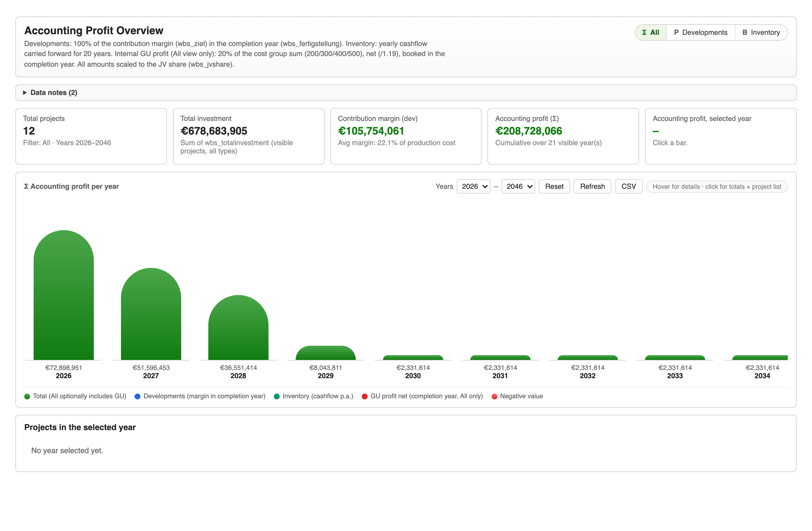The image size is (812, 531).
Task: Click the Total investment value €678,683,905
Action: [x=214, y=131]
